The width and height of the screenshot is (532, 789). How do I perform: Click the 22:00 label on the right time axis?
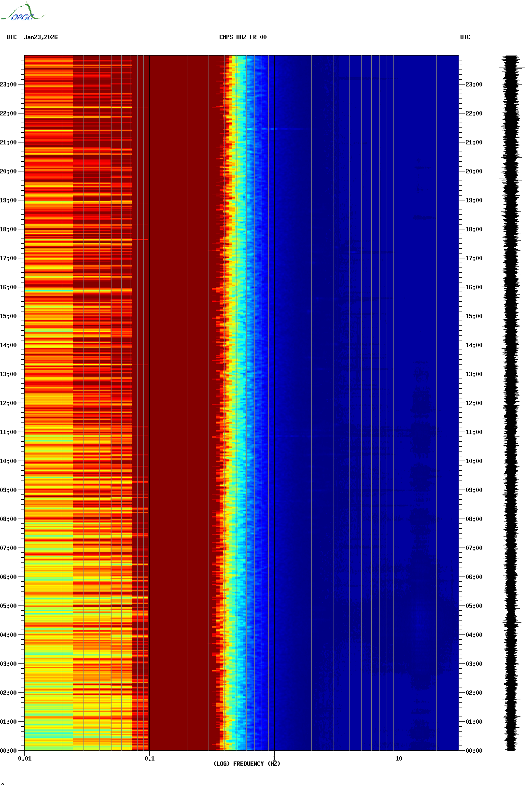click(x=474, y=113)
